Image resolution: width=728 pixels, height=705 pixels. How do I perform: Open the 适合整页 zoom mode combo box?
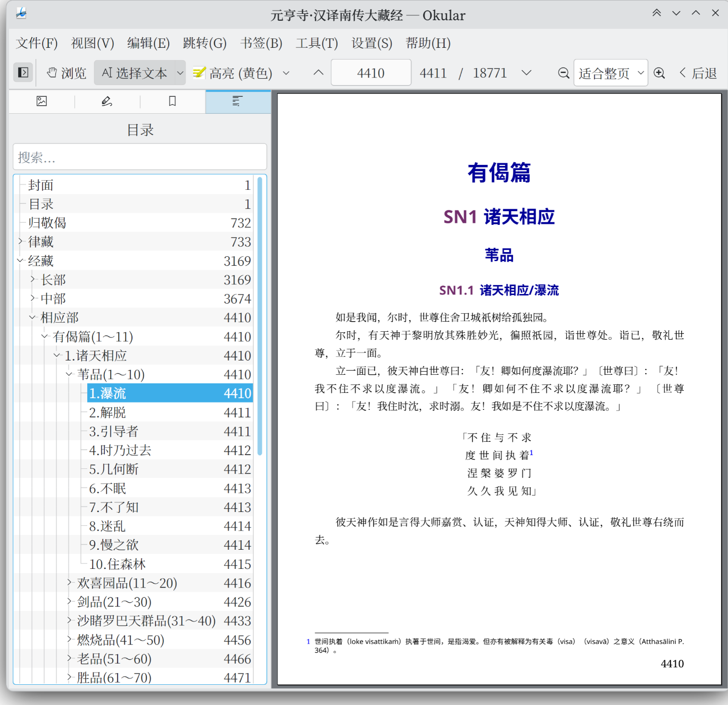(x=610, y=73)
